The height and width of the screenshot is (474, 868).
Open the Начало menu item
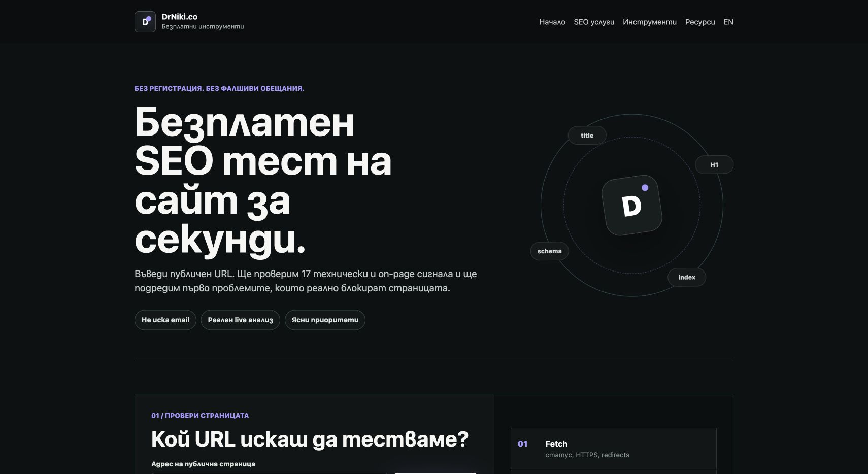pos(552,22)
